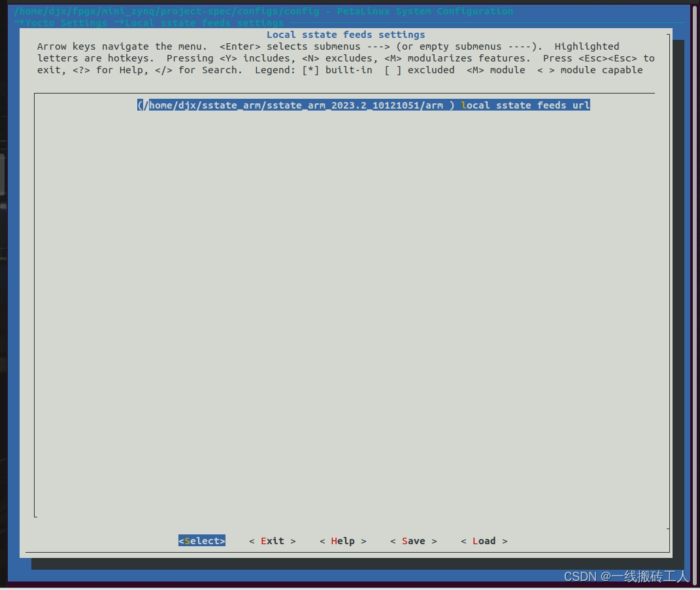
Task: Click the < Load > button
Action: pyautogui.click(x=484, y=540)
